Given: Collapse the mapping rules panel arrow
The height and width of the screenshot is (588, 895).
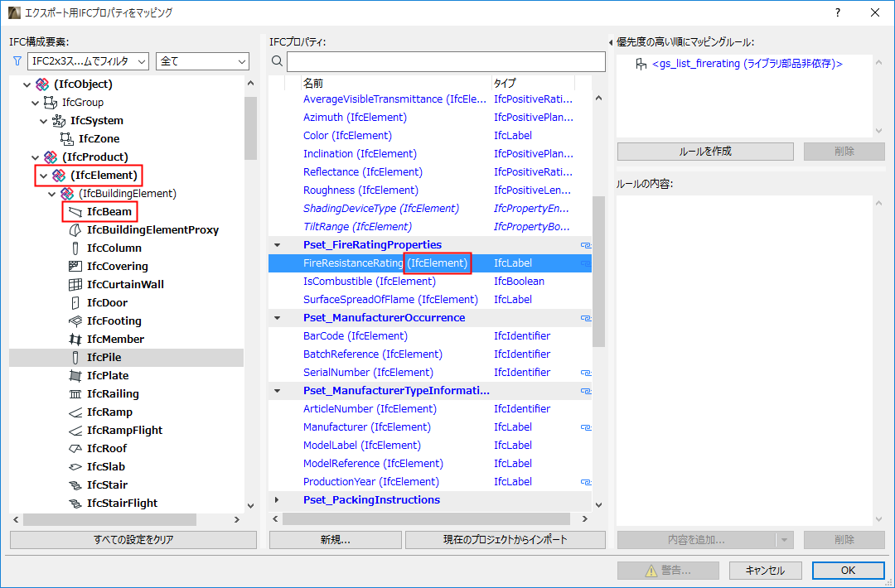Looking at the screenshot, I should (611, 42).
